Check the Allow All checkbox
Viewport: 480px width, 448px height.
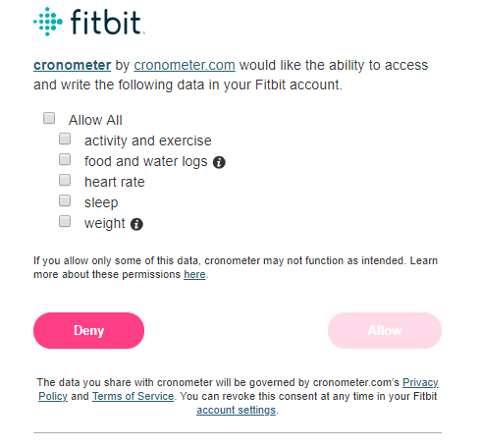[49, 118]
